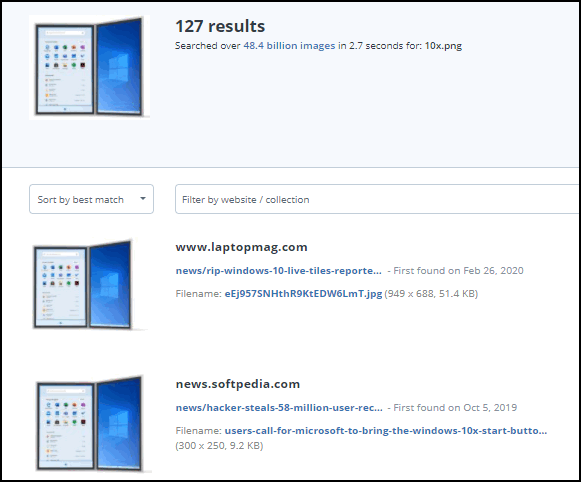Click the caret arrow in the sort box
This screenshot has height=482, width=581.
143,199
